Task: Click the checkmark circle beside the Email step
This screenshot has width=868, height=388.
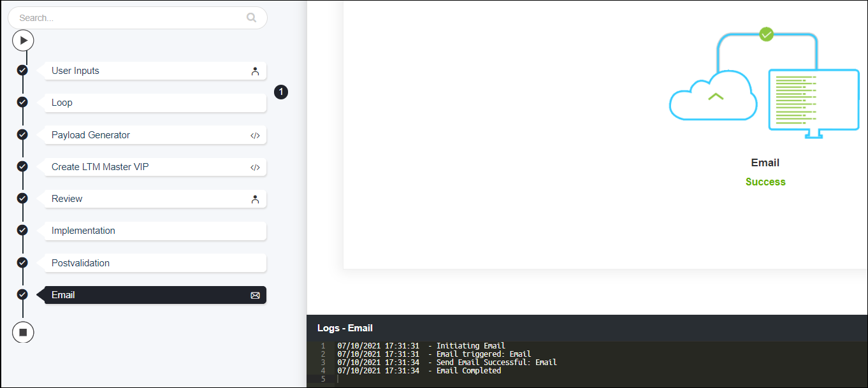Action: (x=22, y=294)
